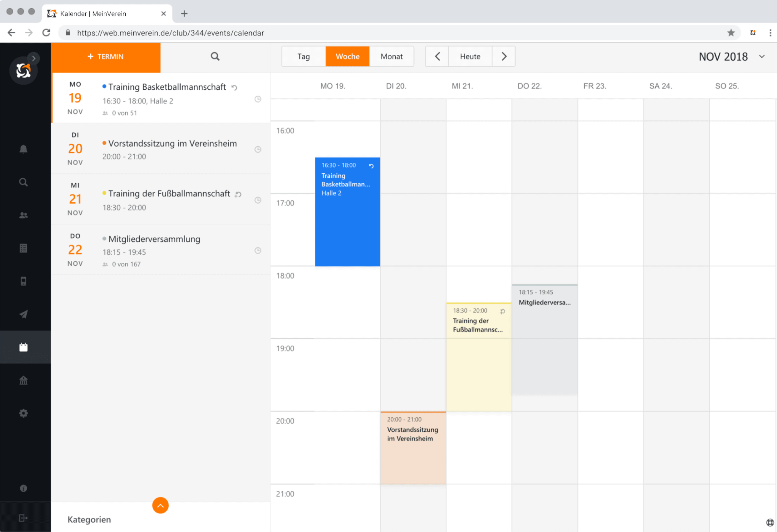Open notifications bell in sidebar

(23, 149)
